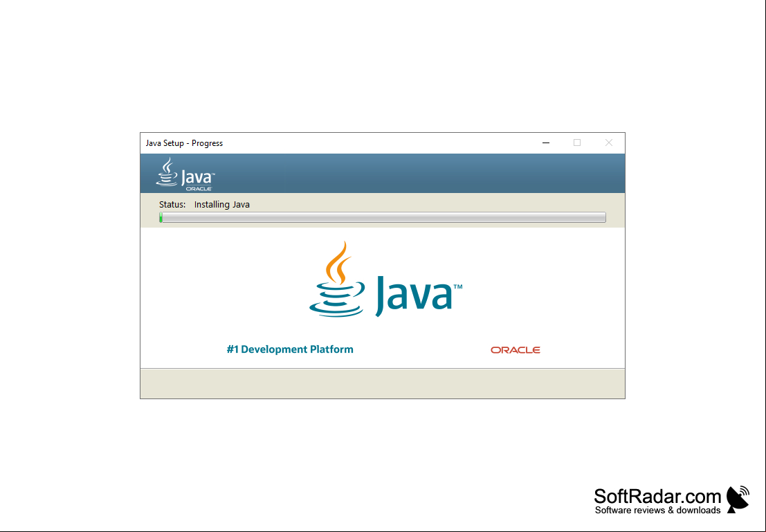Viewport: 766px width, 532px height.
Task: Click the Java Oracle logo in header banner
Action: [x=185, y=174]
